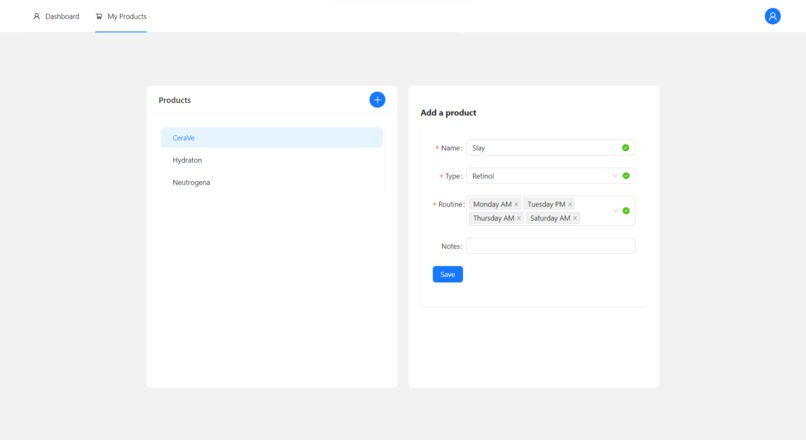Remove the Saturday AM tag
Viewport: 806px width, 440px height.
point(575,218)
